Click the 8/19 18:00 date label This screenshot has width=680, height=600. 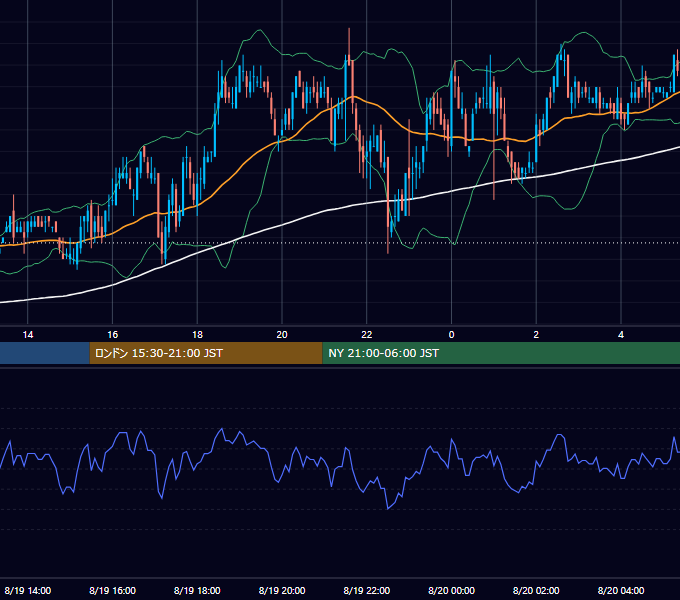pos(197,590)
